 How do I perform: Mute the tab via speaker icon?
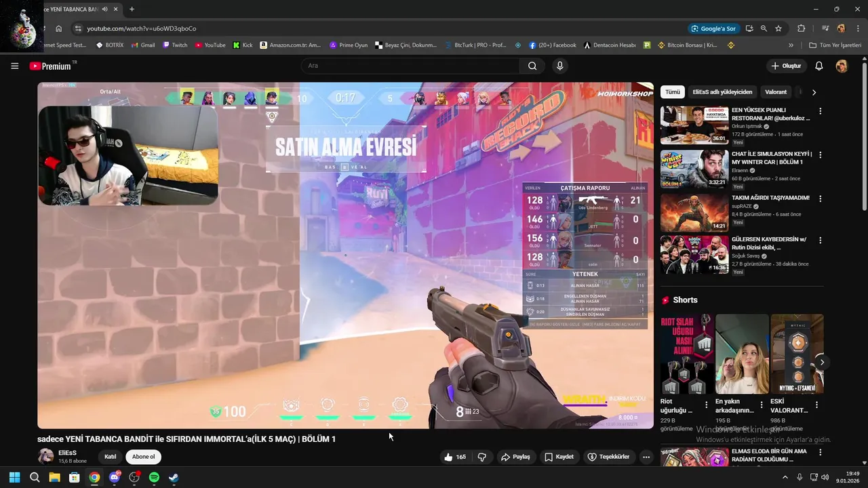tap(104, 9)
